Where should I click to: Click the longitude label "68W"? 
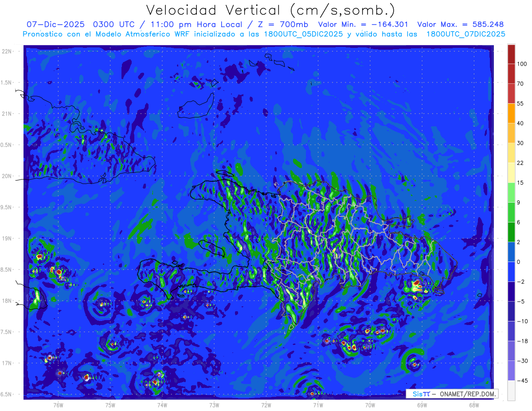tap(474, 405)
